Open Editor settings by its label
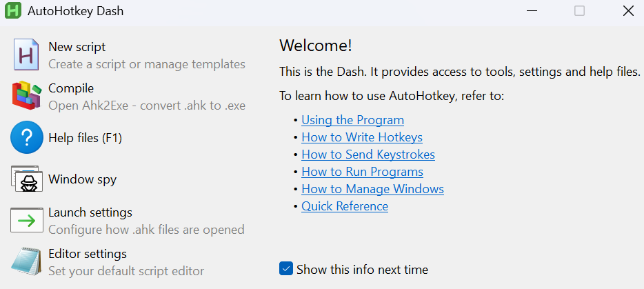 (88, 254)
